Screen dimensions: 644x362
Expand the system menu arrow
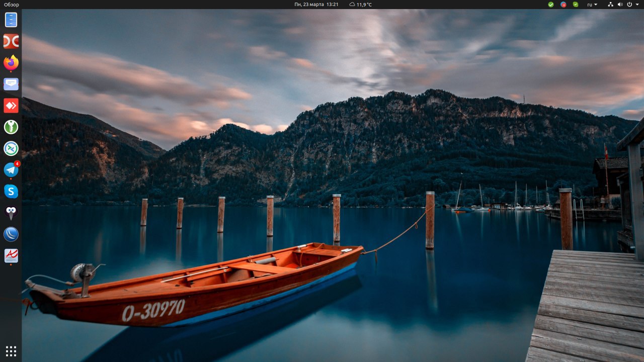[637, 5]
